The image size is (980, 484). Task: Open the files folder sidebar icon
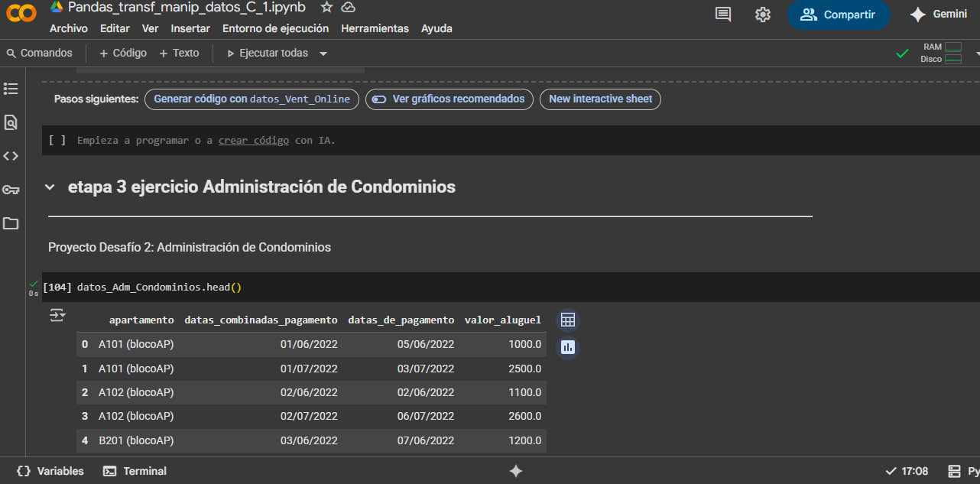click(11, 223)
